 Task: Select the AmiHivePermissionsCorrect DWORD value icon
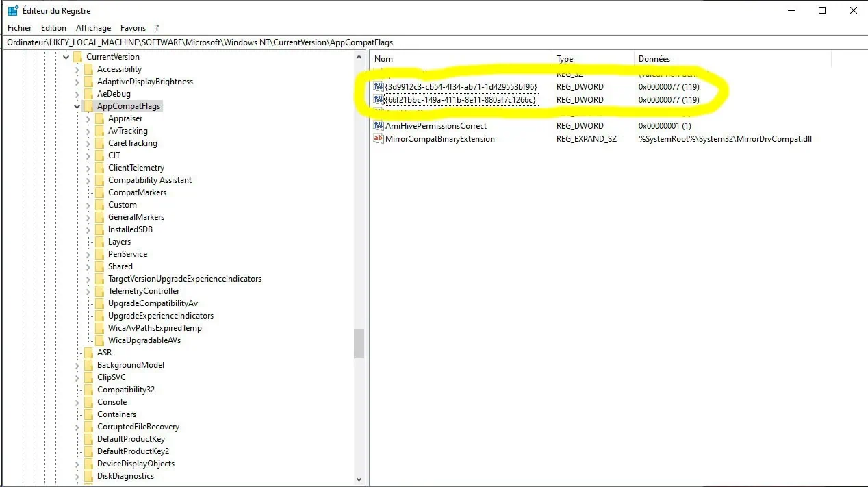point(379,126)
